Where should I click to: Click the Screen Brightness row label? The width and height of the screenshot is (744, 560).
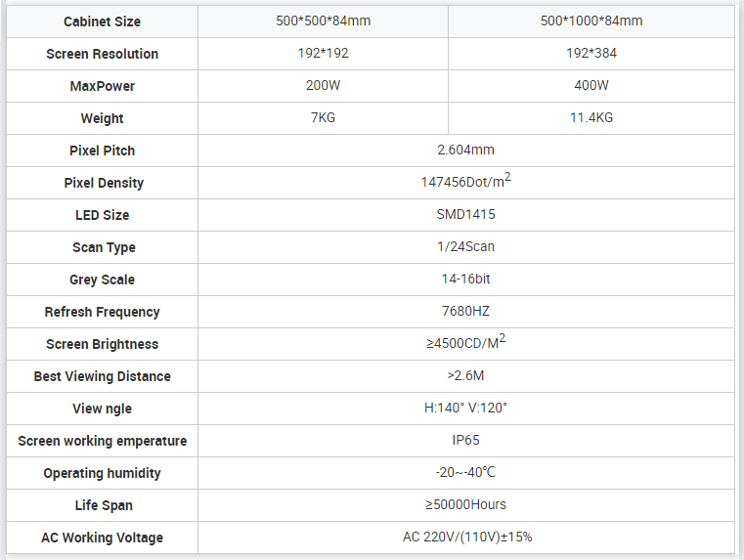[103, 344]
